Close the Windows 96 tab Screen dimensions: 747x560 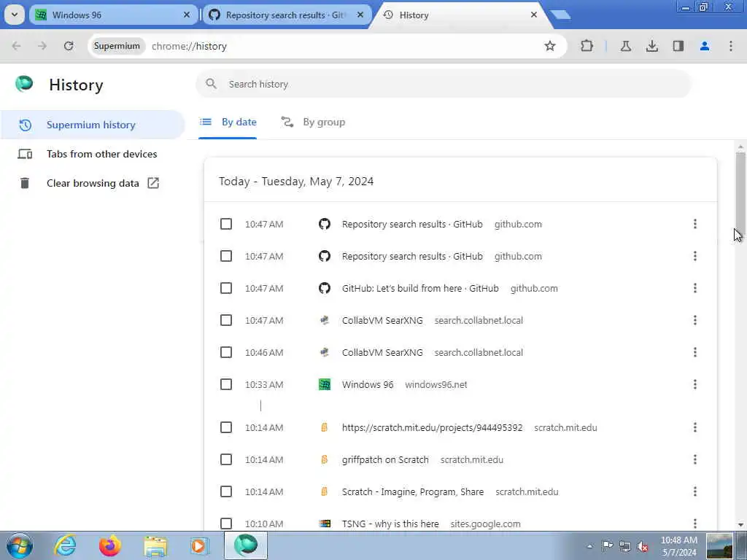(187, 15)
